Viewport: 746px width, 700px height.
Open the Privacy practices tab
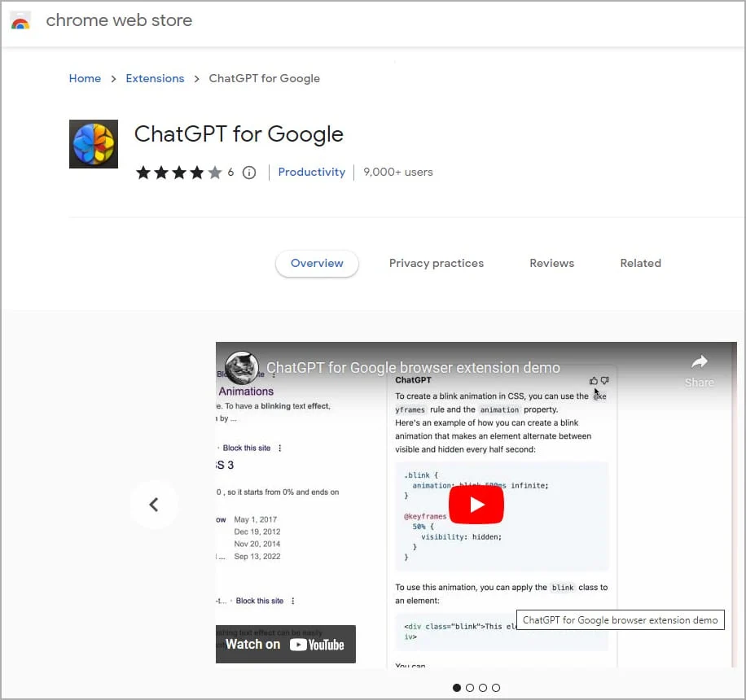click(436, 264)
